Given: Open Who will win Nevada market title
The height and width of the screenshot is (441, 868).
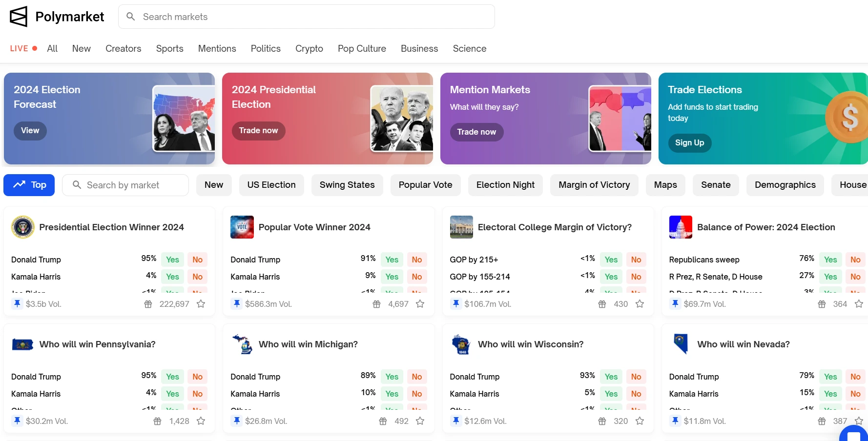Looking at the screenshot, I should coord(743,344).
